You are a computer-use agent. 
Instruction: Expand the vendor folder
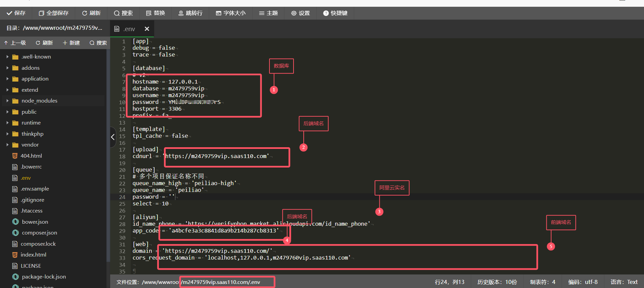coord(7,145)
